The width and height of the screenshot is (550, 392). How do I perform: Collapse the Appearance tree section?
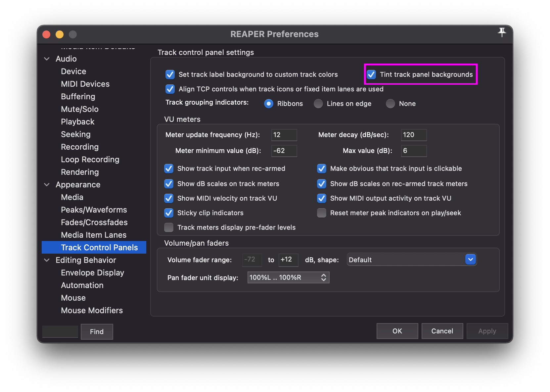47,185
